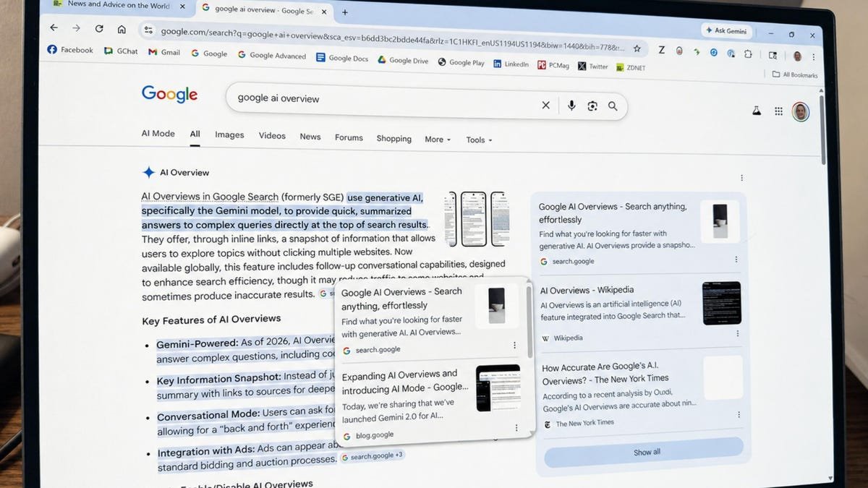
Task: Open the Google Play bookmark
Action: 461,63
